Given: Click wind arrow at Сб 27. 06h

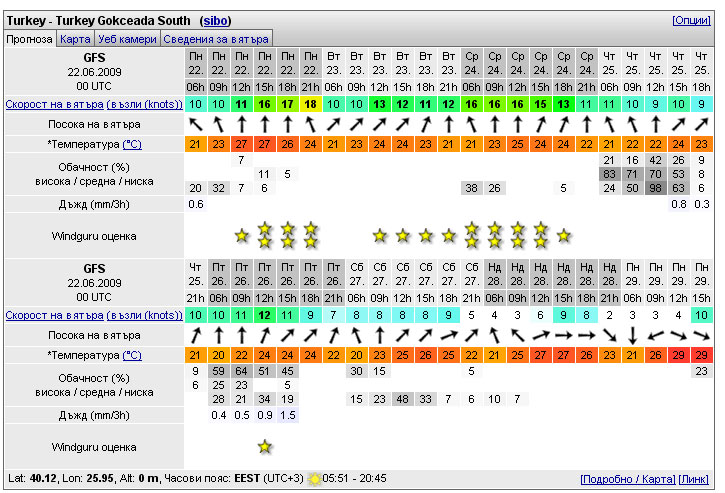Looking at the screenshot, I should pyautogui.click(x=356, y=335).
